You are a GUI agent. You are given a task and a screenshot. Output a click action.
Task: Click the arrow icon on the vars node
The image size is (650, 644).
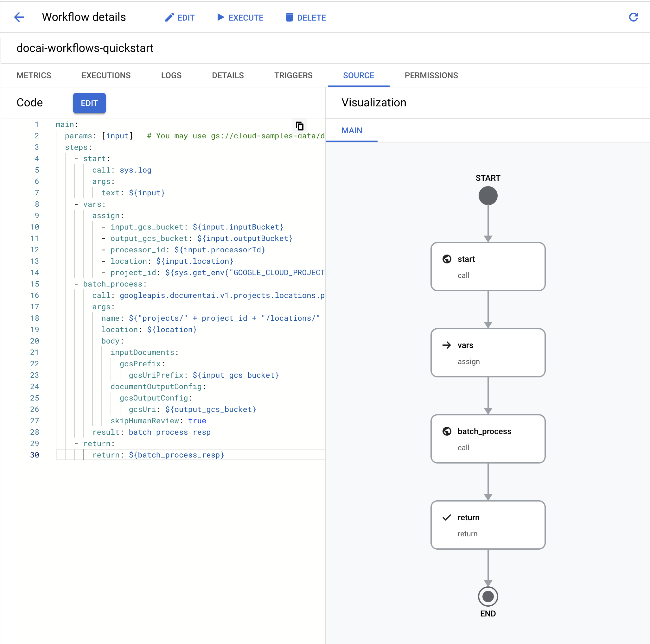click(447, 345)
